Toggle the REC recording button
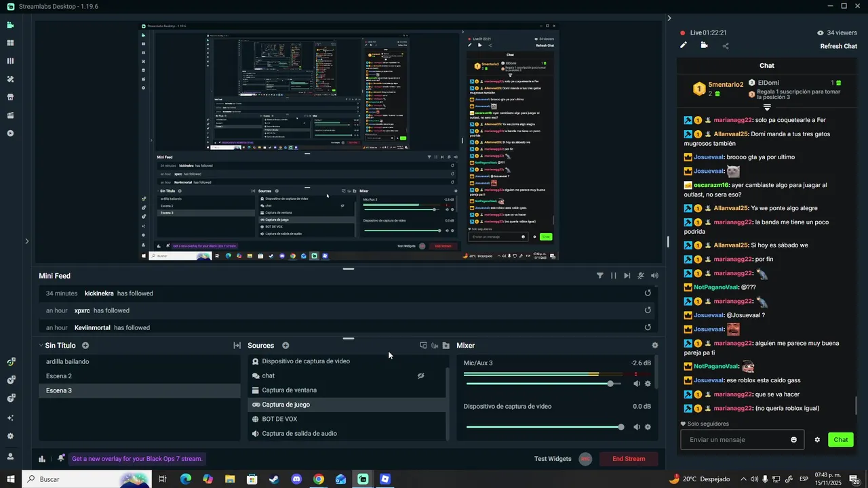Image resolution: width=868 pixels, height=488 pixels. point(586,459)
